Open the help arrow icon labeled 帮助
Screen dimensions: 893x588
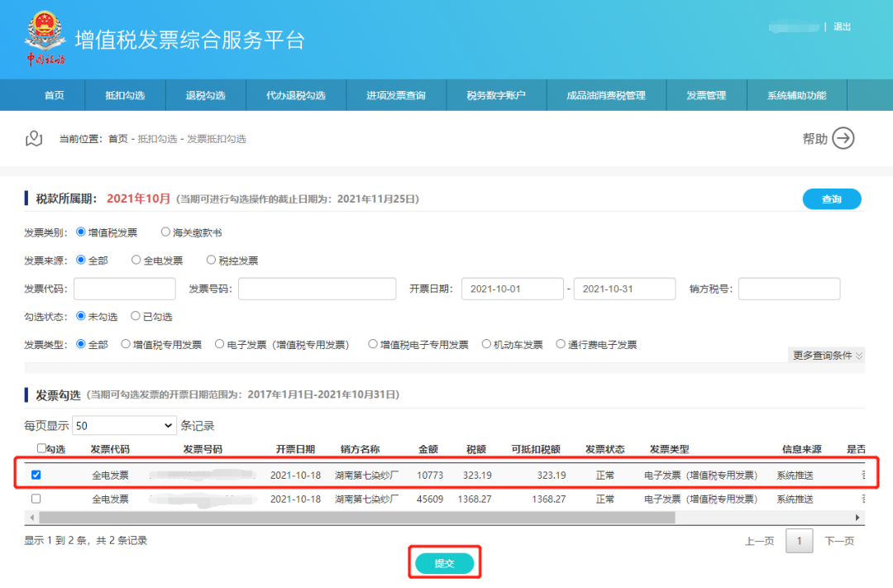pos(842,139)
